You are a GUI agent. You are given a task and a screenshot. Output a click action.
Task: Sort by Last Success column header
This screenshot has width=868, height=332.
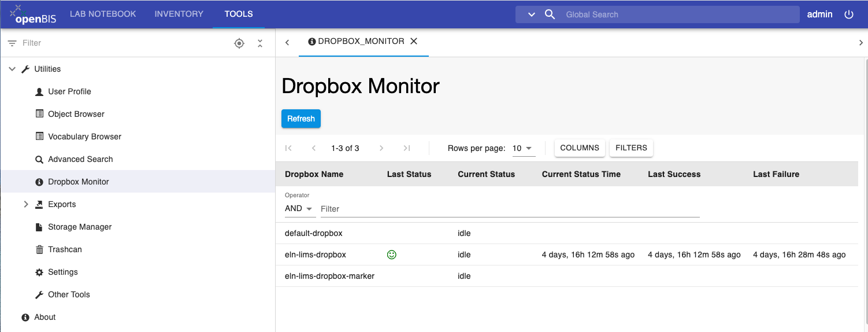coord(674,174)
